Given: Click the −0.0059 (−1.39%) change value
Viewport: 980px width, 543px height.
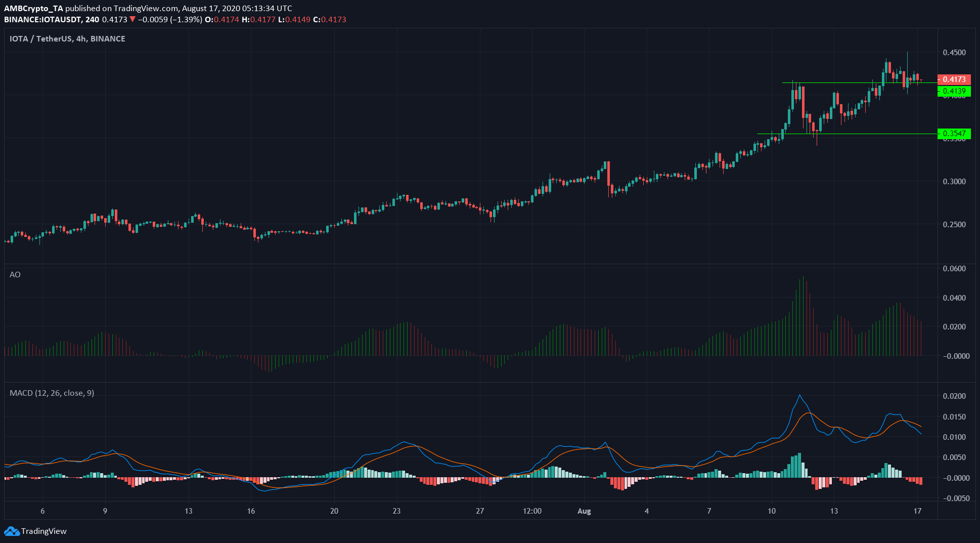Looking at the screenshot, I should tap(170, 19).
